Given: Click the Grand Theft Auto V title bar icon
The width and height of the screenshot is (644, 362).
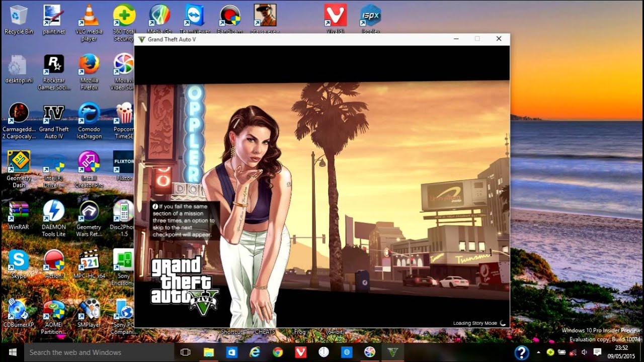Looking at the screenshot, I should (x=142, y=39).
